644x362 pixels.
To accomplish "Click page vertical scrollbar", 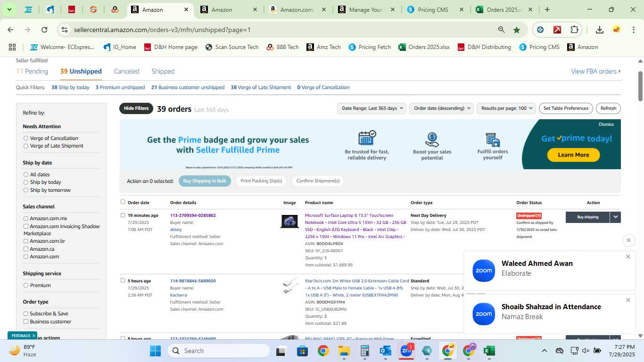I will (640, 86).
